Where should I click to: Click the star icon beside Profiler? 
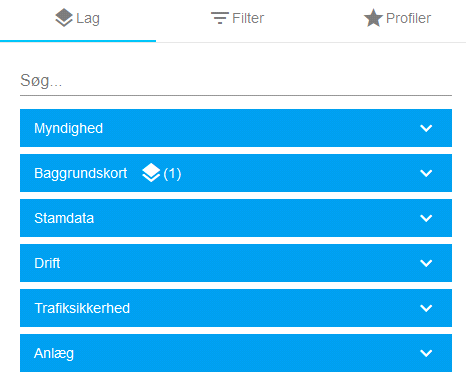coord(373,18)
